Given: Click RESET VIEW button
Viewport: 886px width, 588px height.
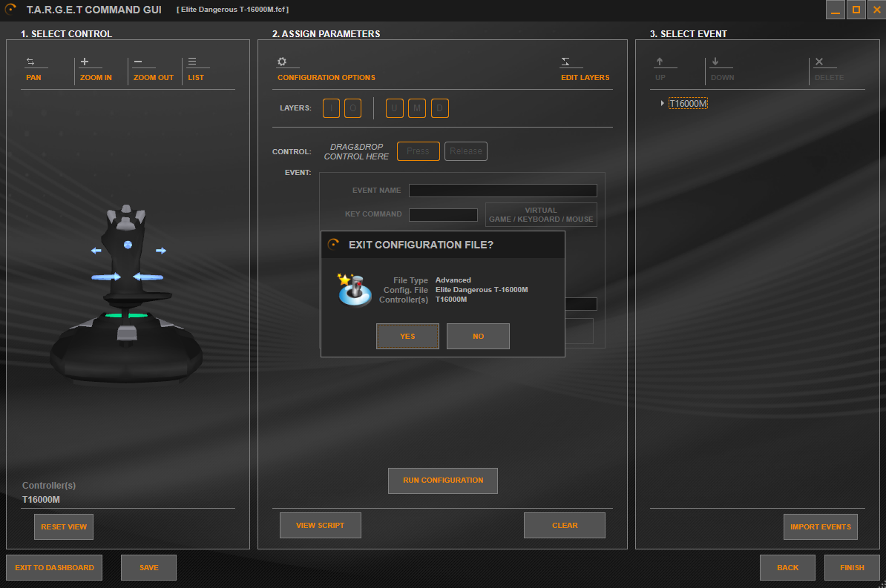Looking at the screenshot, I should pos(64,527).
